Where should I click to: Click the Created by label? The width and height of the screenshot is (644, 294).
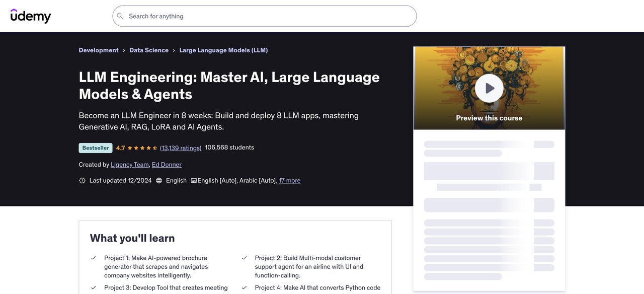pyautogui.click(x=94, y=165)
